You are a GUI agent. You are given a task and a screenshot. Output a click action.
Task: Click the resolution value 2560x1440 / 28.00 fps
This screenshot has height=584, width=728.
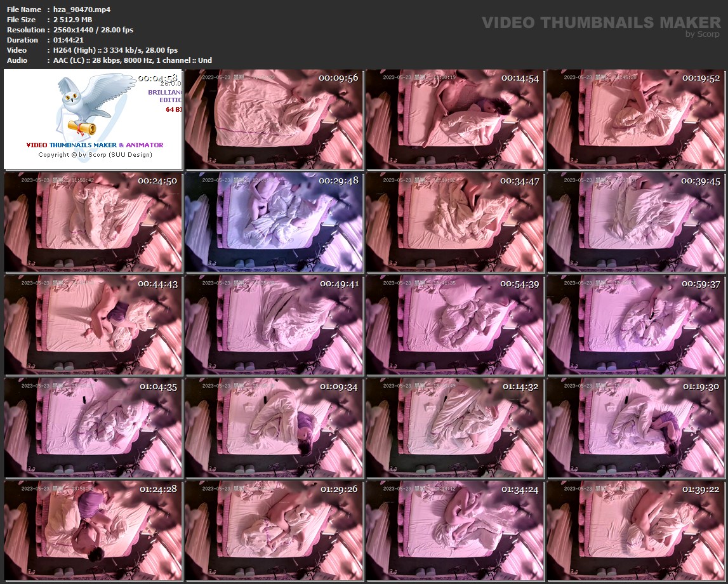click(93, 30)
